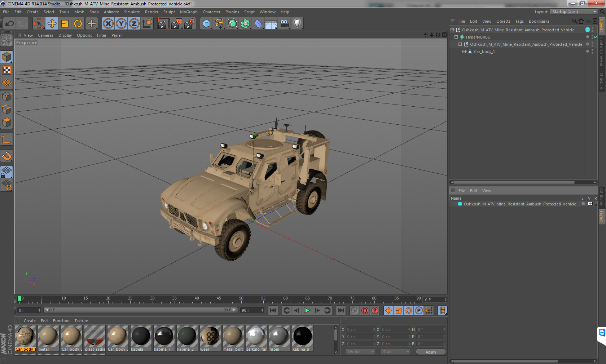Open the spline tools icon
This screenshot has width=606, height=364.
pyautogui.click(x=219, y=24)
